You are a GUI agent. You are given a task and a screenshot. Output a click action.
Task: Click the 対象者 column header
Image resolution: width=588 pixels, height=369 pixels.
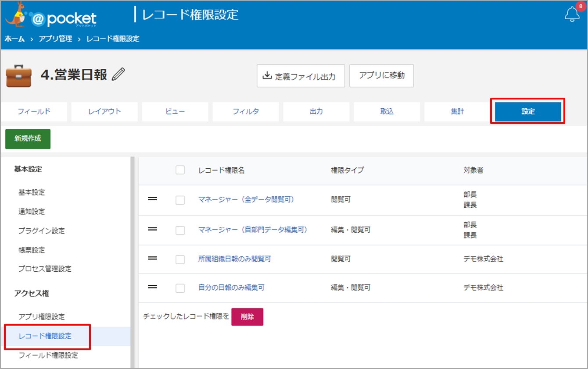[473, 170]
